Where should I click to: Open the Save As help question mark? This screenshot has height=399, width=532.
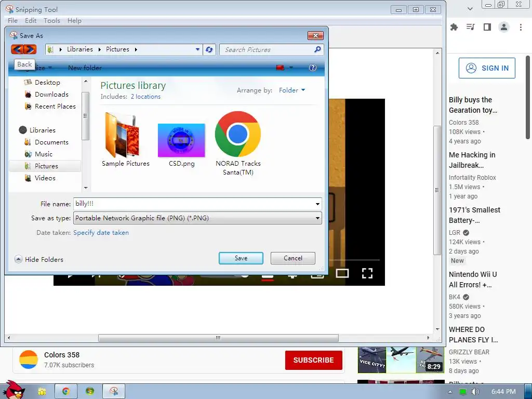312,68
